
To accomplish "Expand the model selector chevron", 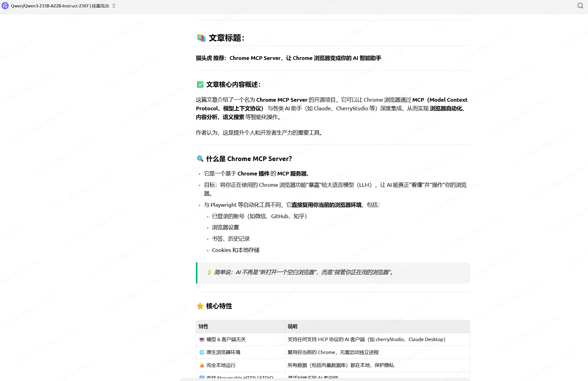I will point(114,6).
